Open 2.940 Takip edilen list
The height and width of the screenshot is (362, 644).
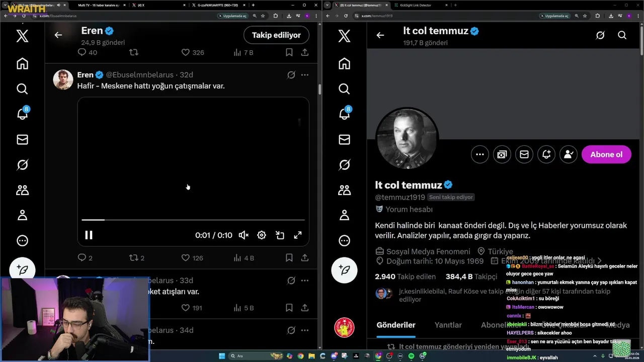(x=405, y=277)
